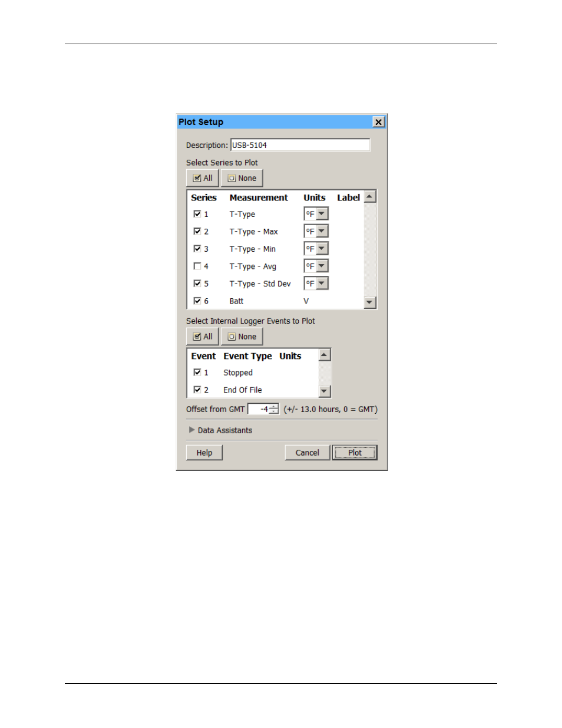Screen dimensions: 562x728
Task: Open units dropdown for T-Type - Avg
Action: click(x=322, y=266)
